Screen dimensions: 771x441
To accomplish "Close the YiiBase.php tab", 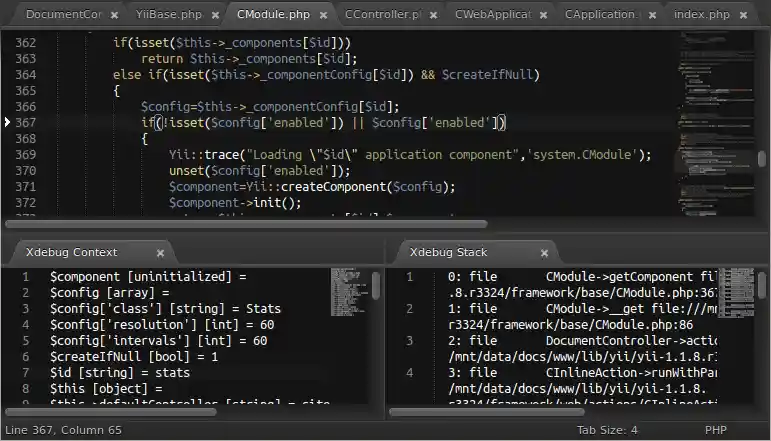I will point(215,15).
